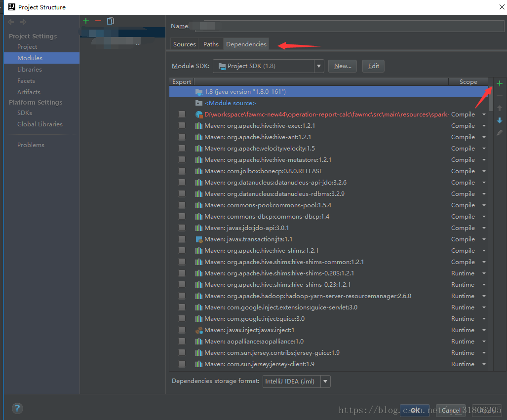
Task: Click the back navigation arrow
Action: click(x=11, y=22)
